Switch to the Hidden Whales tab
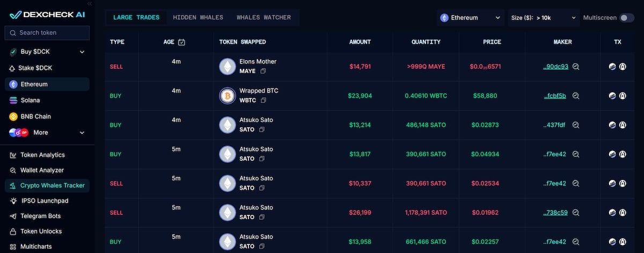Screen dimensions: 644x253 pos(198,18)
